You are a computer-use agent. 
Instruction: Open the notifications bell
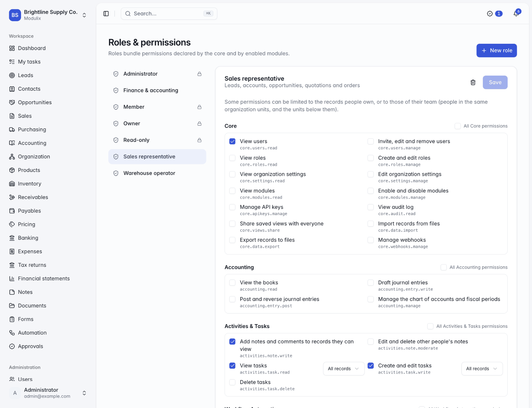[516, 14]
